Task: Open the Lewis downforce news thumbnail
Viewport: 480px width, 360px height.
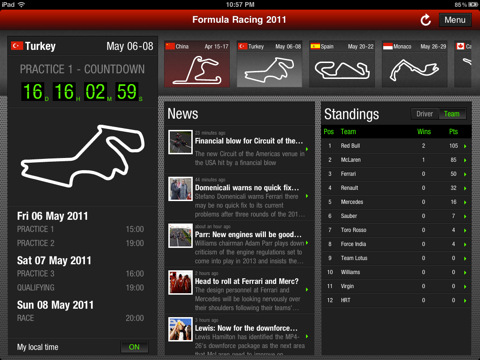Action: (180, 329)
